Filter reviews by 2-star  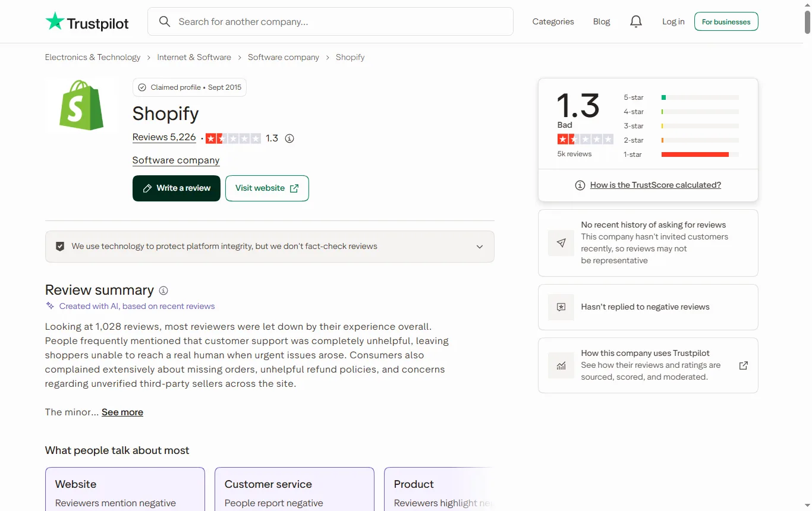coord(681,140)
